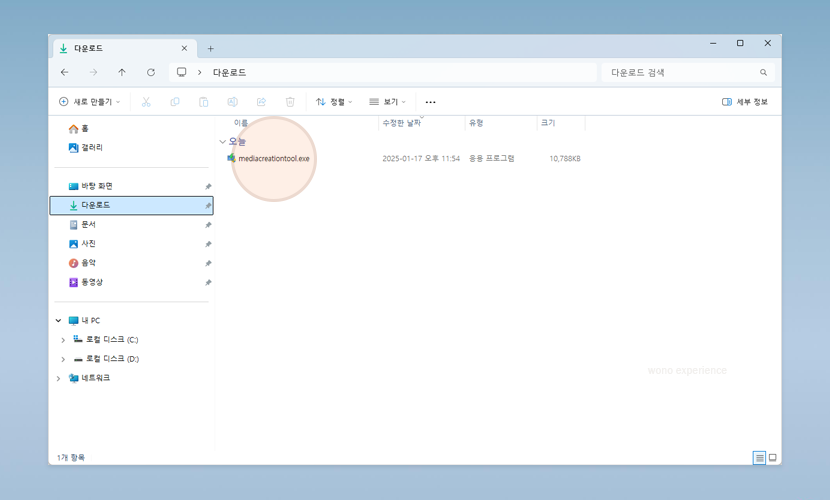This screenshot has width=830, height=500.
Task: Click 다운로드 in the address bar
Action: pyautogui.click(x=229, y=72)
